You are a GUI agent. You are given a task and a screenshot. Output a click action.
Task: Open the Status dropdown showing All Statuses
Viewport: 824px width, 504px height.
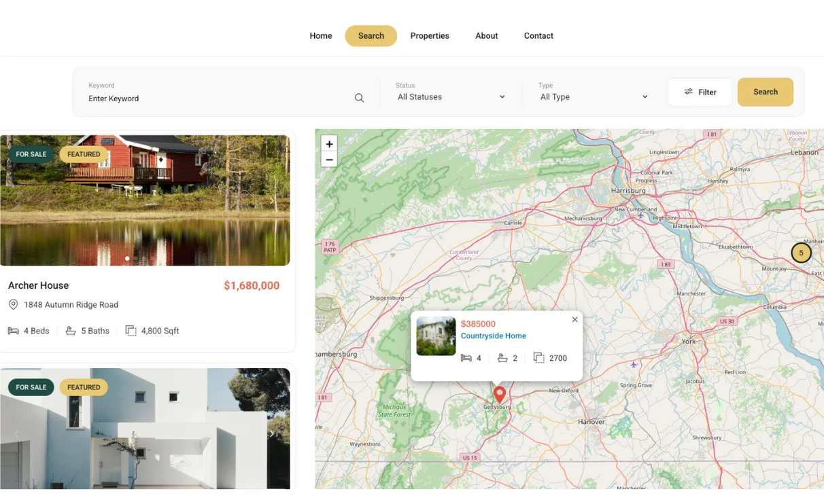point(451,97)
